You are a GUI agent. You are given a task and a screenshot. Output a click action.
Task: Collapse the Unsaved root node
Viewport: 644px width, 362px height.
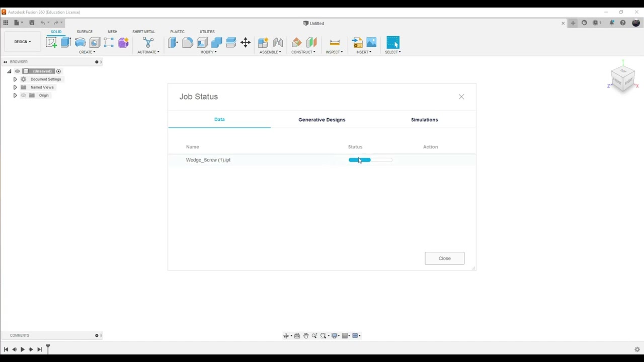9,71
